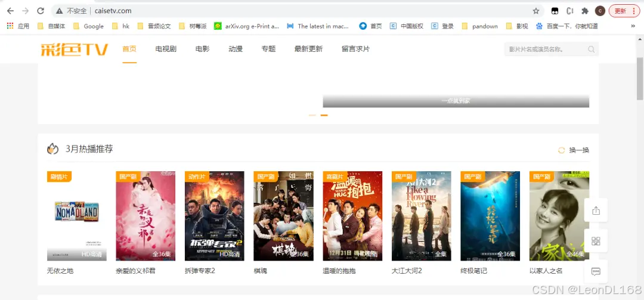Open the 无依之地 Nomadland poster
This screenshot has height=300, width=644.
(x=77, y=216)
